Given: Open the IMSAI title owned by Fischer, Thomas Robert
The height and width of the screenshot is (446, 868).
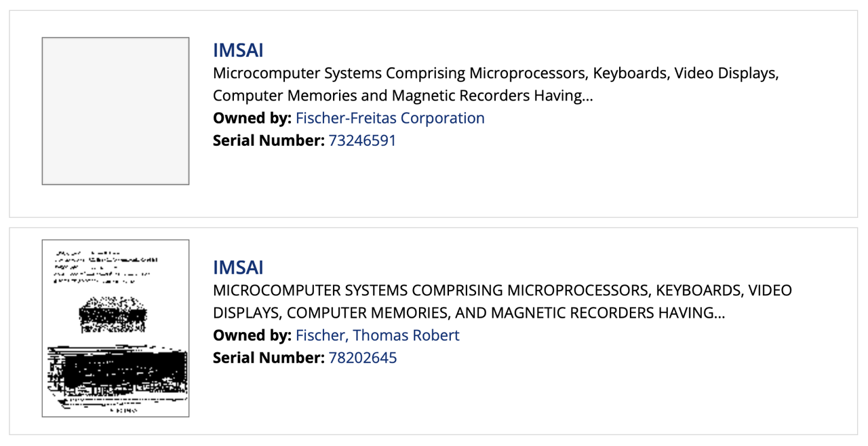Looking at the screenshot, I should pyautogui.click(x=238, y=267).
